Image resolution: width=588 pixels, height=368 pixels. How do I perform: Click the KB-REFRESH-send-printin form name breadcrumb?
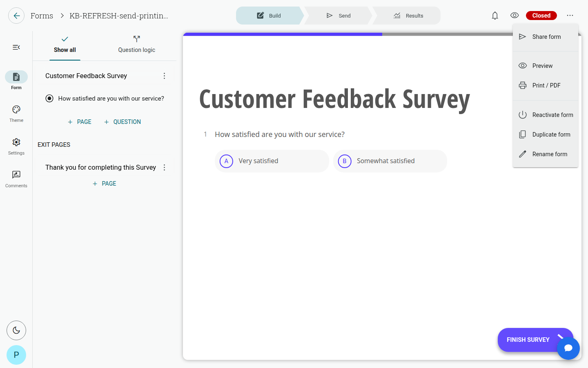click(x=119, y=16)
